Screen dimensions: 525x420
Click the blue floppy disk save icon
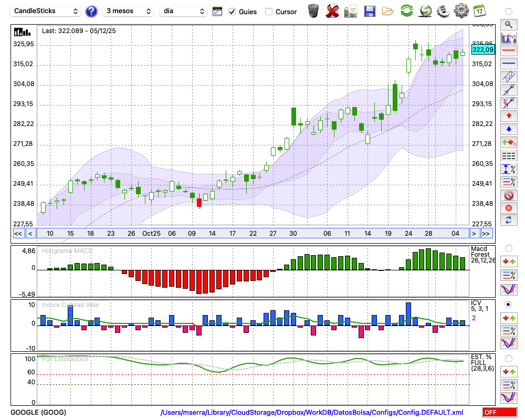click(370, 11)
